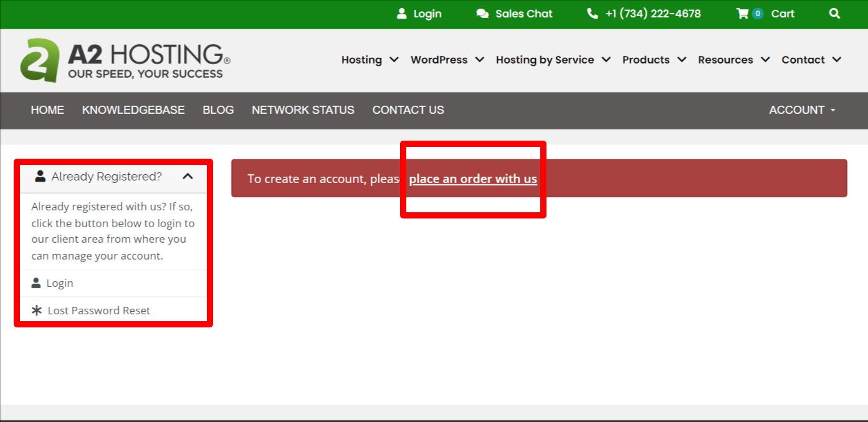Viewport: 868px width, 422px height.
Task: Open the site search magnifier icon
Action: [834, 14]
